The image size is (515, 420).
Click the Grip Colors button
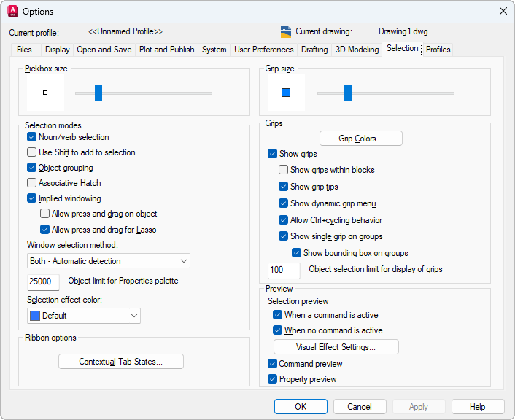[x=360, y=139]
